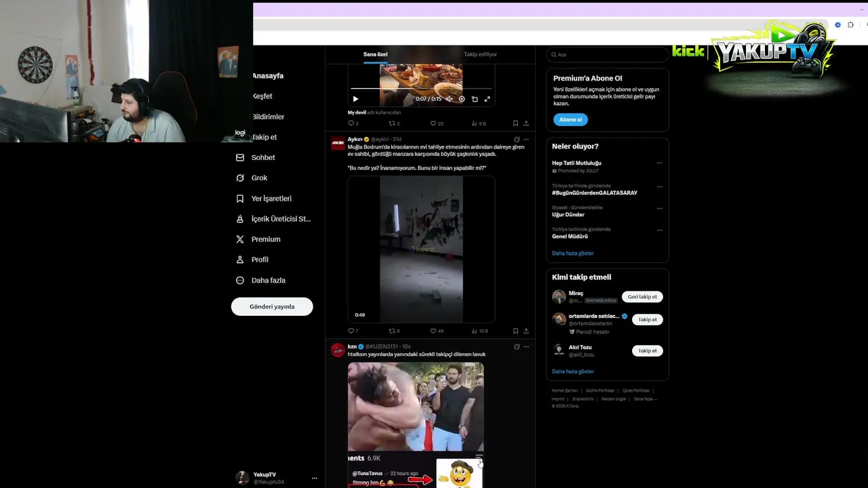Open Bildirimler in the sidebar
The image size is (868, 488).
pos(269,117)
